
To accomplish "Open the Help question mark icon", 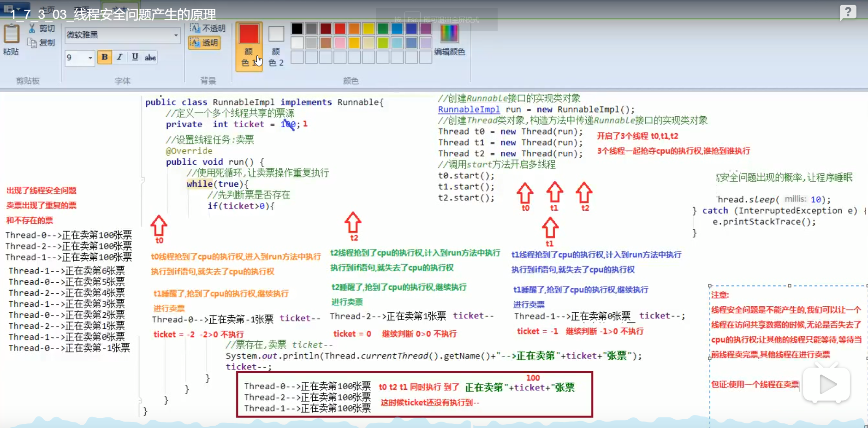I will tap(849, 12).
